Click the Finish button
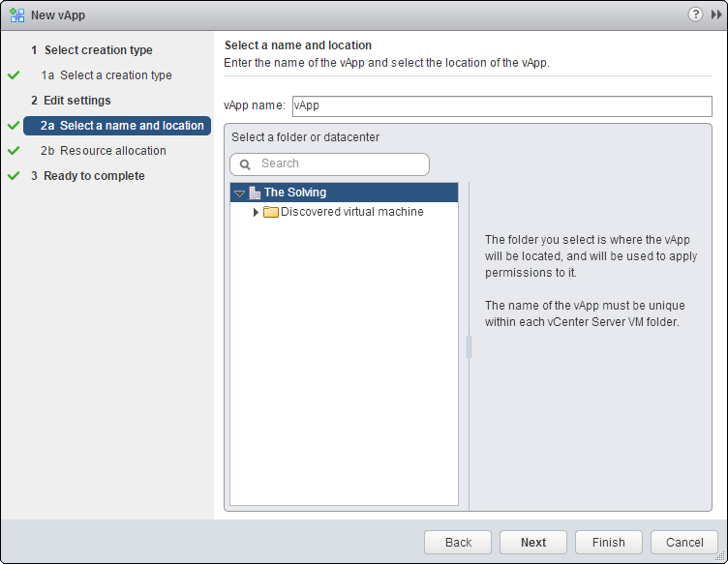 pyautogui.click(x=609, y=542)
